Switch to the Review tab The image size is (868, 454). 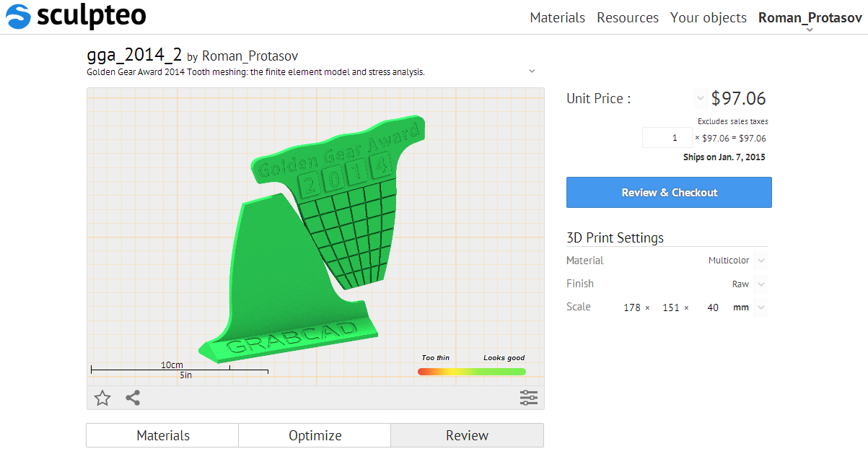(x=467, y=435)
